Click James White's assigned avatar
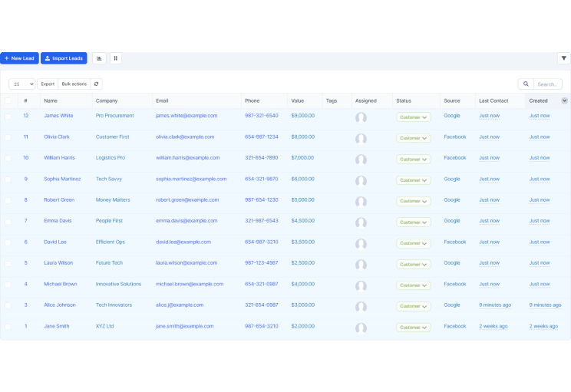 (x=361, y=117)
